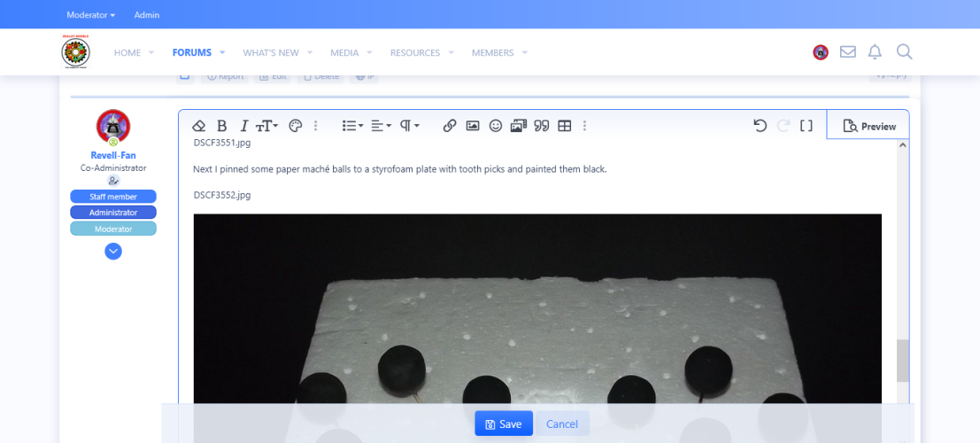Open the Resources section
The height and width of the screenshot is (443, 980).
pos(415,52)
